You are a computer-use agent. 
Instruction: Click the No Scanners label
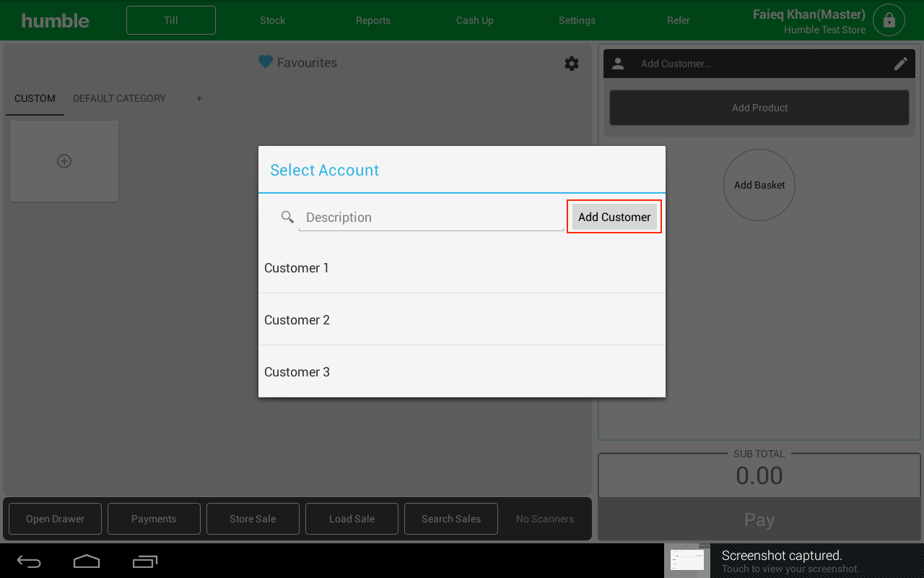point(545,519)
